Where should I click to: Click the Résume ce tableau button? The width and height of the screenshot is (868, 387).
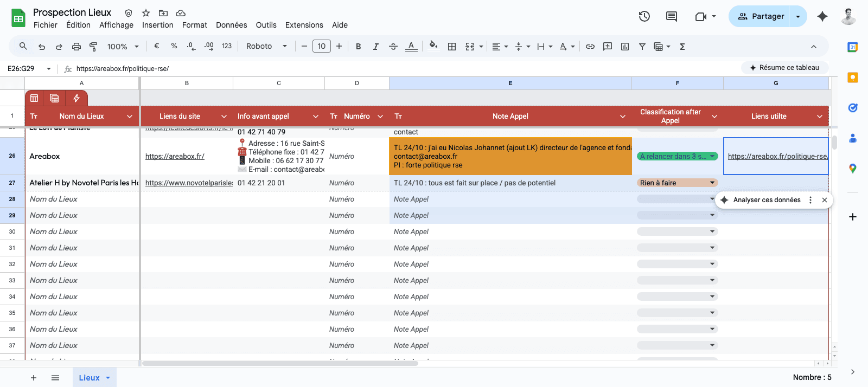(x=784, y=68)
